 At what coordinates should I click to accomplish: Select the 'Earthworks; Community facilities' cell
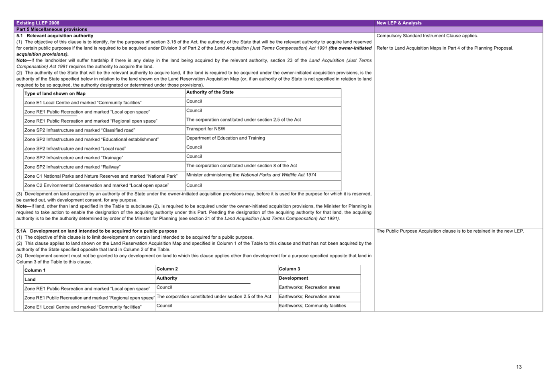click(x=312, y=306)
